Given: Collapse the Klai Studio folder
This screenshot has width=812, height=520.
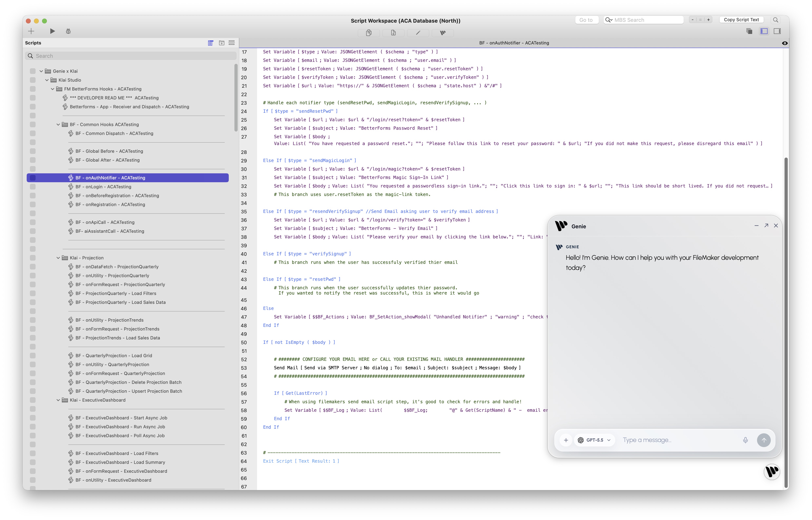Looking at the screenshot, I should pos(47,80).
